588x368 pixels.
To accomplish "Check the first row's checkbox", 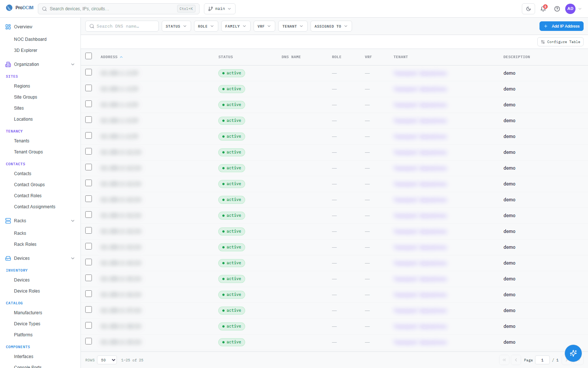I will click(89, 72).
